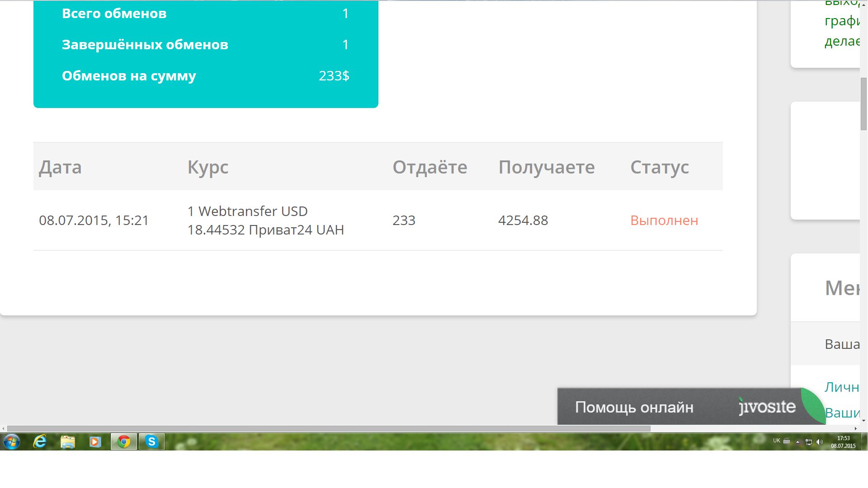Open the Помощь онлайн chat widget

coord(634,407)
